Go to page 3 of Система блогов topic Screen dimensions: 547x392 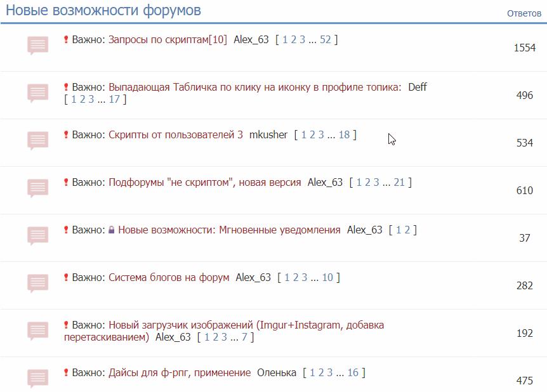[x=305, y=278]
